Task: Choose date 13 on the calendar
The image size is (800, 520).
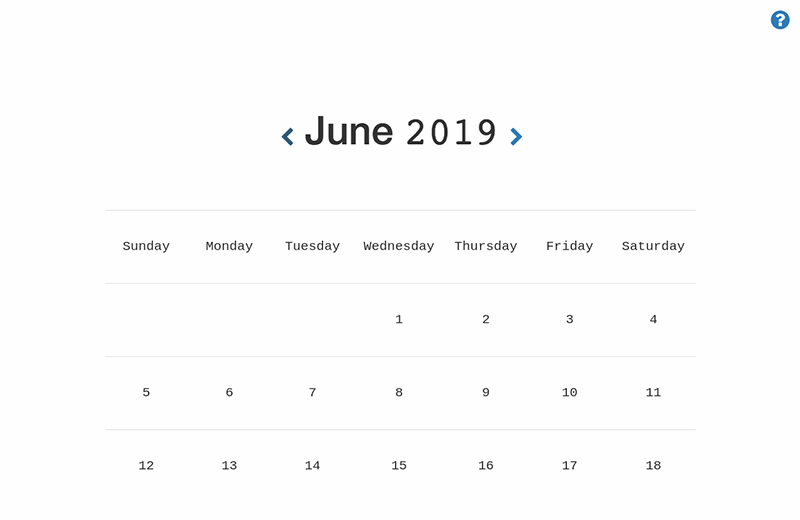Action: 229,465
